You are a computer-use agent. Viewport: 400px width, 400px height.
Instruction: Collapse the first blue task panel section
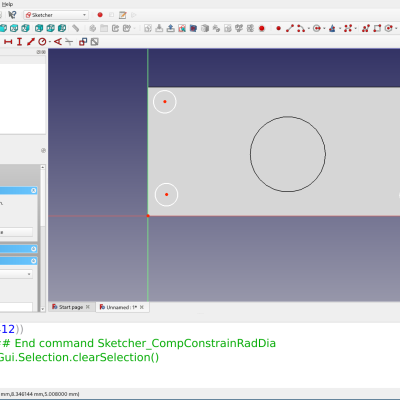[x=34, y=190]
